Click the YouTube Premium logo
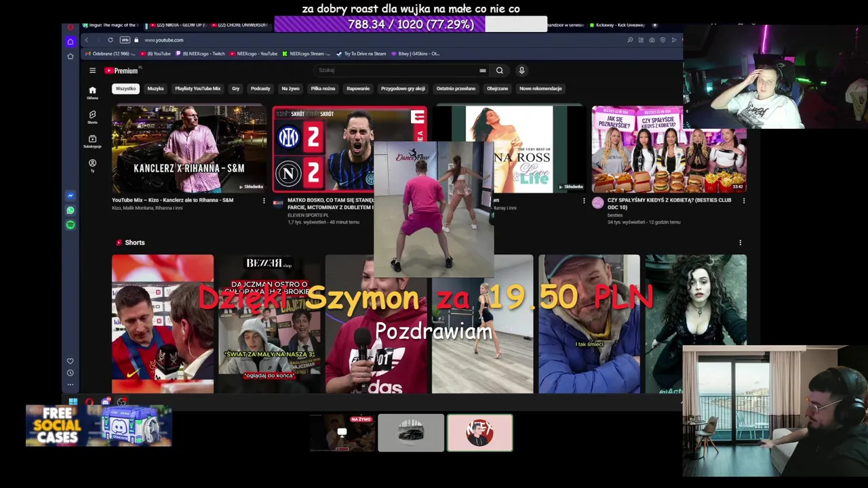The width and height of the screenshot is (868, 488). point(122,70)
